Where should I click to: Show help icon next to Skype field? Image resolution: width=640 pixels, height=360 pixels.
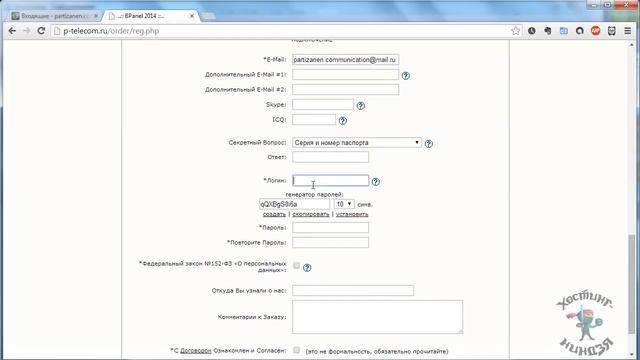[x=360, y=106]
